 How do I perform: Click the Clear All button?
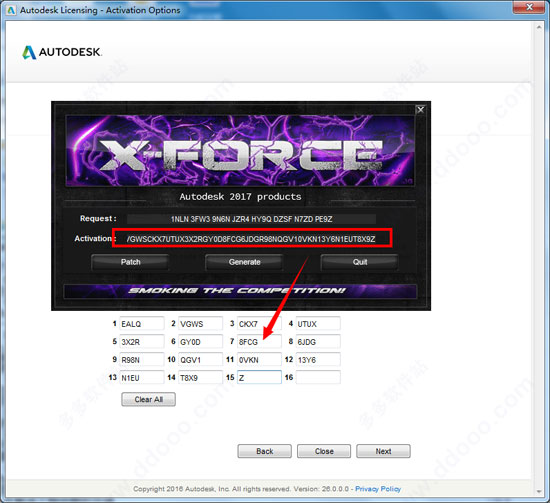[x=148, y=399]
